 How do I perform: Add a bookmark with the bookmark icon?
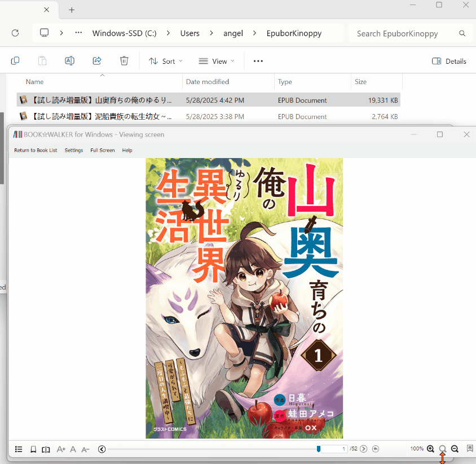(470, 449)
